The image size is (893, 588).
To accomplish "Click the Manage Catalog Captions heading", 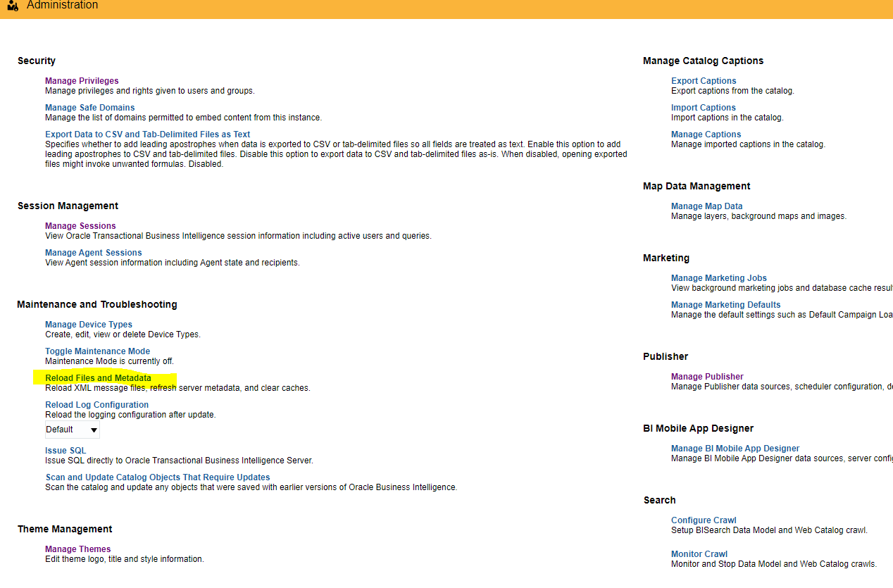I will pos(704,61).
